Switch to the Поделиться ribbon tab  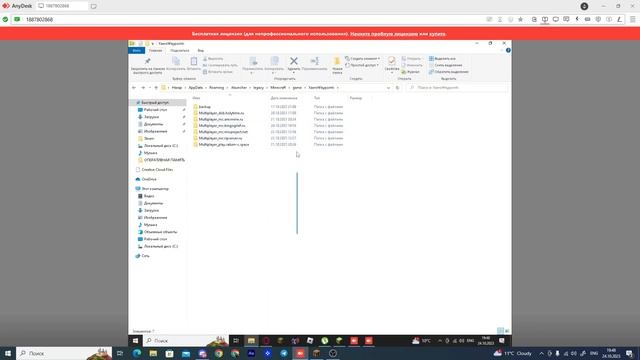pyautogui.click(x=180, y=51)
